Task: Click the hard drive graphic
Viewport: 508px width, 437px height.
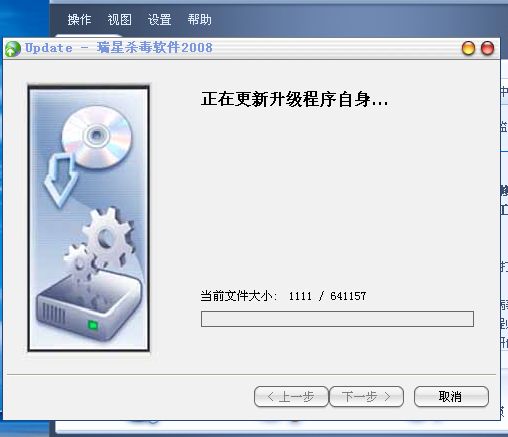Action: (89, 308)
